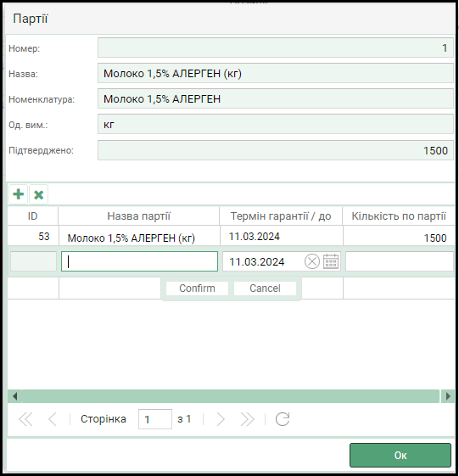Go to the next page
459x476 pixels.
click(x=221, y=419)
